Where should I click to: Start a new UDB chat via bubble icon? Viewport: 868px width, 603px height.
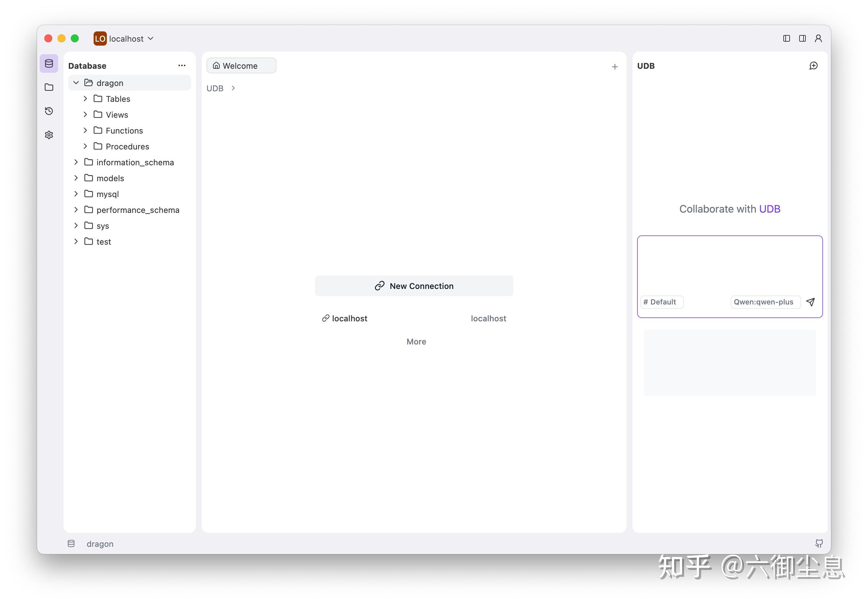[813, 65]
